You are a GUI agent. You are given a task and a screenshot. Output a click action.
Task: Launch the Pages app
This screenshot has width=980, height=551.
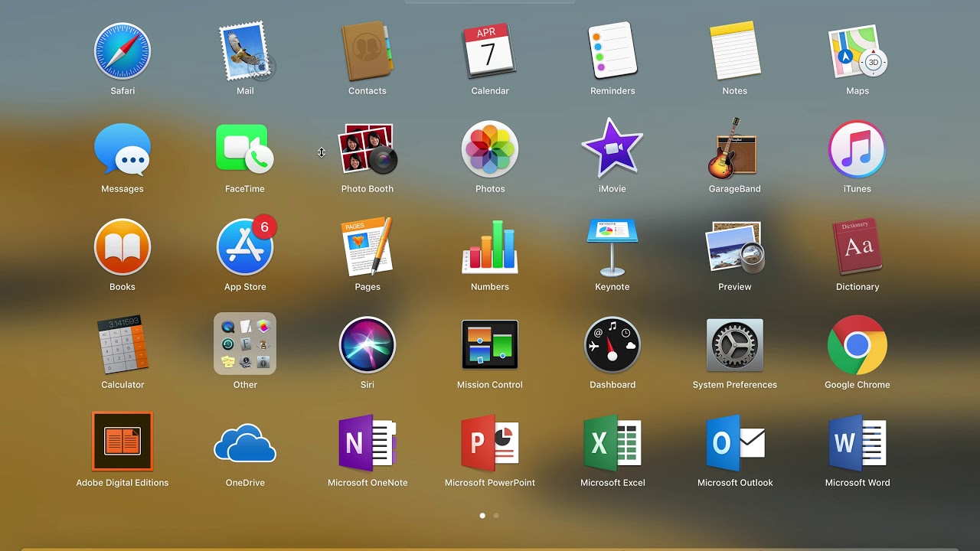point(367,247)
